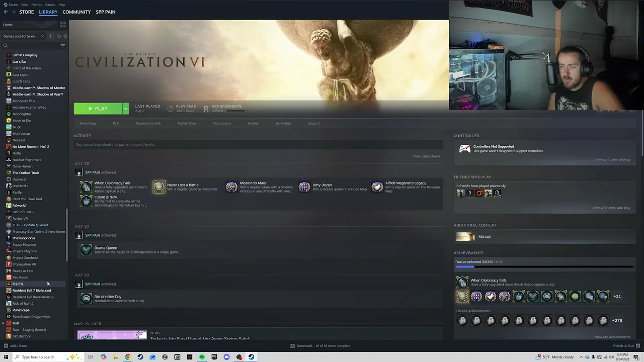
Task: Select Monster Hunter Wilds in game list
Action: [x=29, y=107]
